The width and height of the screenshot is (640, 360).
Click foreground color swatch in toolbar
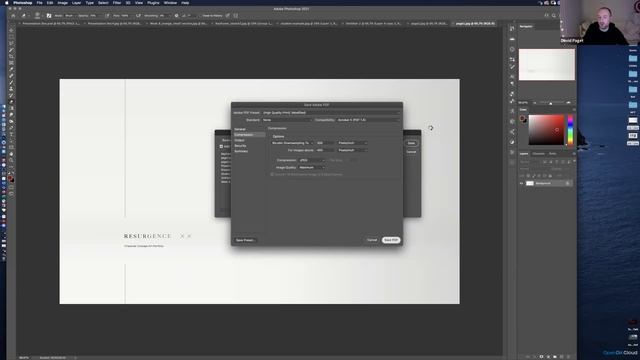tap(10, 178)
